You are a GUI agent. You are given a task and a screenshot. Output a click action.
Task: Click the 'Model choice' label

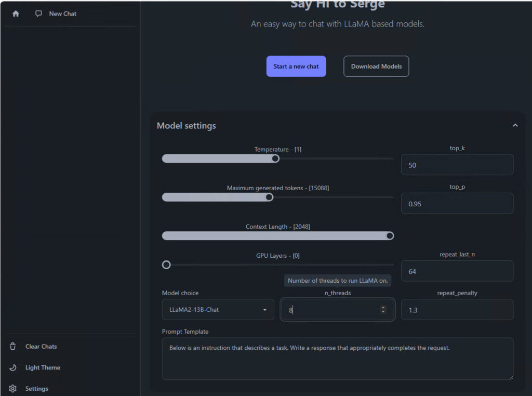(x=180, y=293)
